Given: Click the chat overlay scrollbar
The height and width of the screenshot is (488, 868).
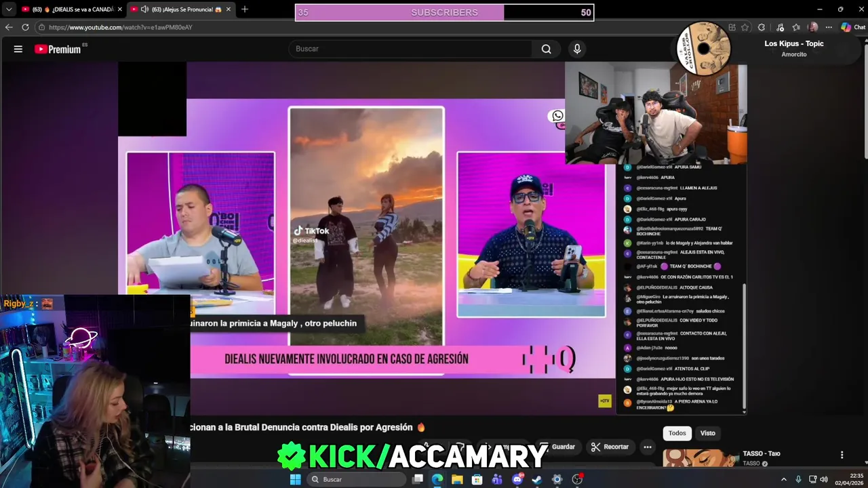Looking at the screenshot, I should (x=744, y=346).
